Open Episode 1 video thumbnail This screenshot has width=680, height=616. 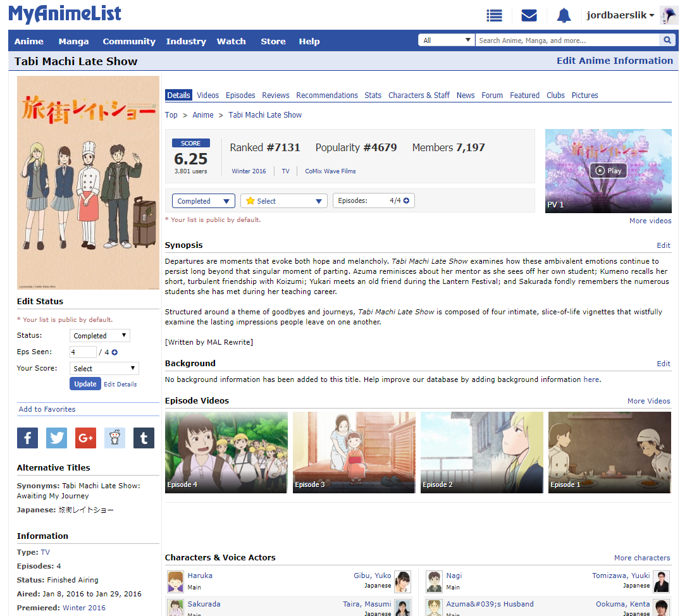coord(609,453)
